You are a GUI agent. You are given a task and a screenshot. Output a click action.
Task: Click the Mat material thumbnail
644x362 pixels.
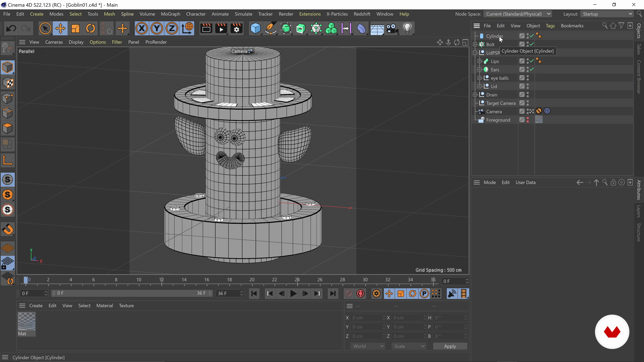click(x=26, y=321)
